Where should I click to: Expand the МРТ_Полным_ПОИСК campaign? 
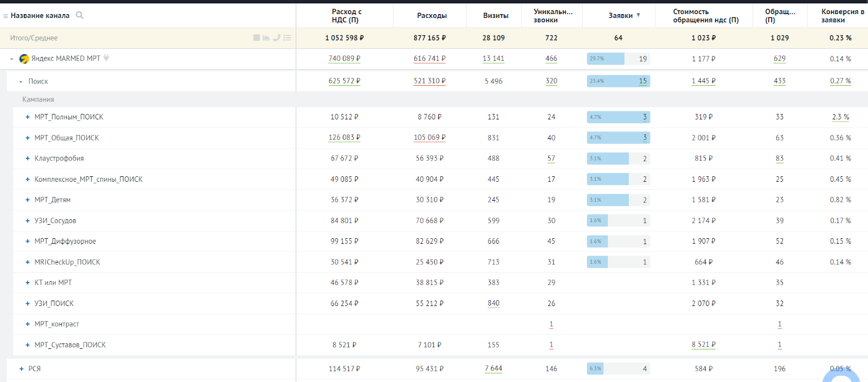coord(28,117)
